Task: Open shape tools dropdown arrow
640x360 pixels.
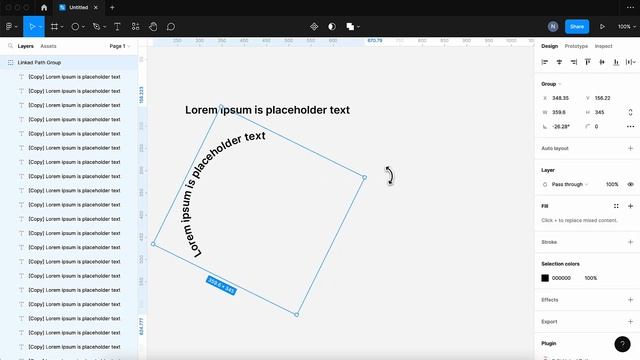Action: (83, 27)
